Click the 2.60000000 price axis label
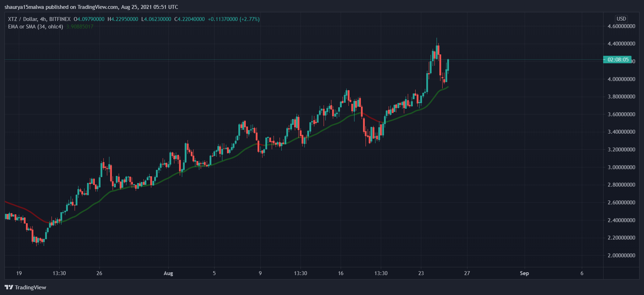The image size is (644, 295). (x=621, y=203)
